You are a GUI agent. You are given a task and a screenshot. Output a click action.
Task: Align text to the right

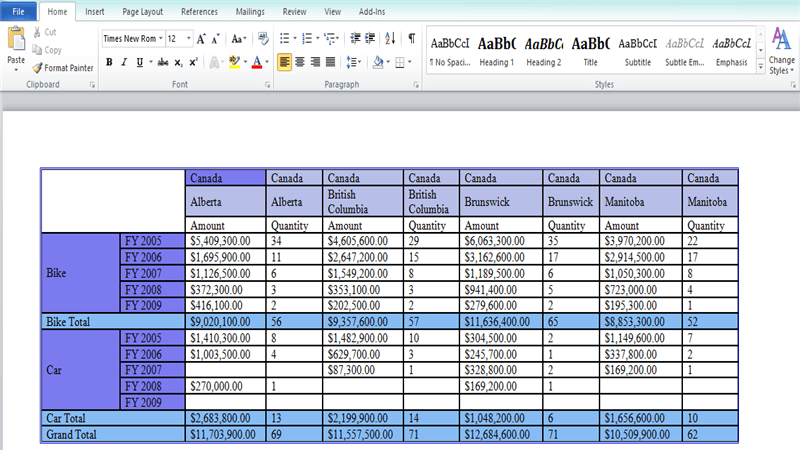[315, 62]
